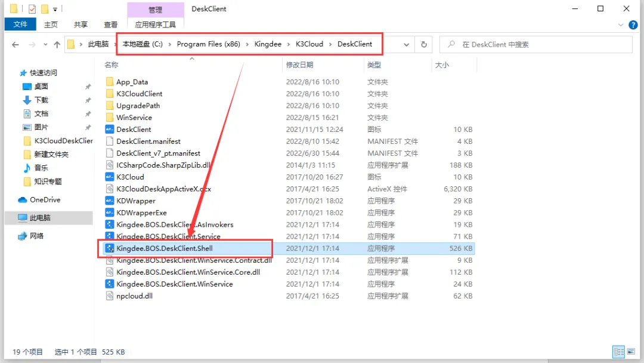Click the KDWrapperExe application icon

[x=109, y=213]
